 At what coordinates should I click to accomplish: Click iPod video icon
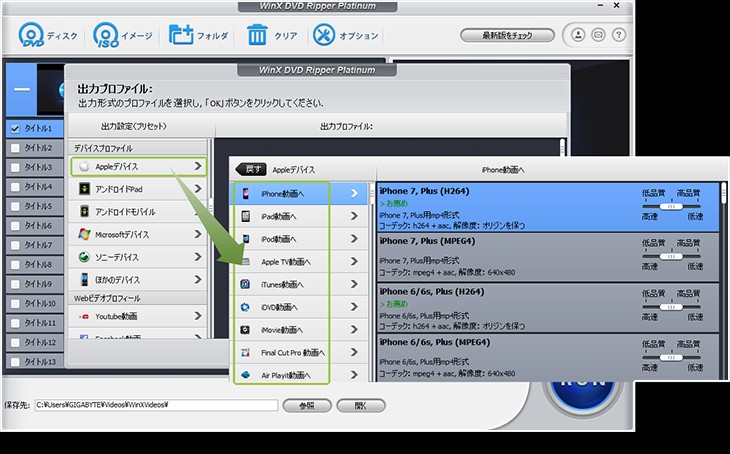(245, 239)
